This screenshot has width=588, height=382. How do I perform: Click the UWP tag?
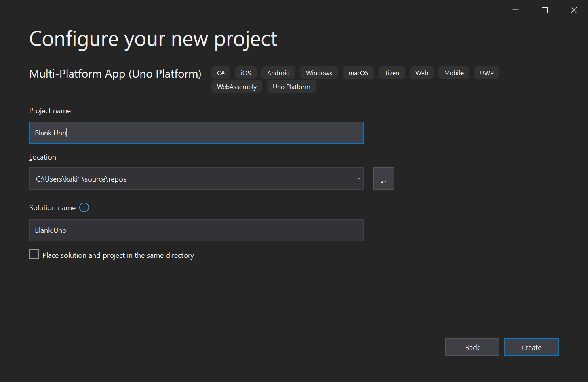pos(487,73)
